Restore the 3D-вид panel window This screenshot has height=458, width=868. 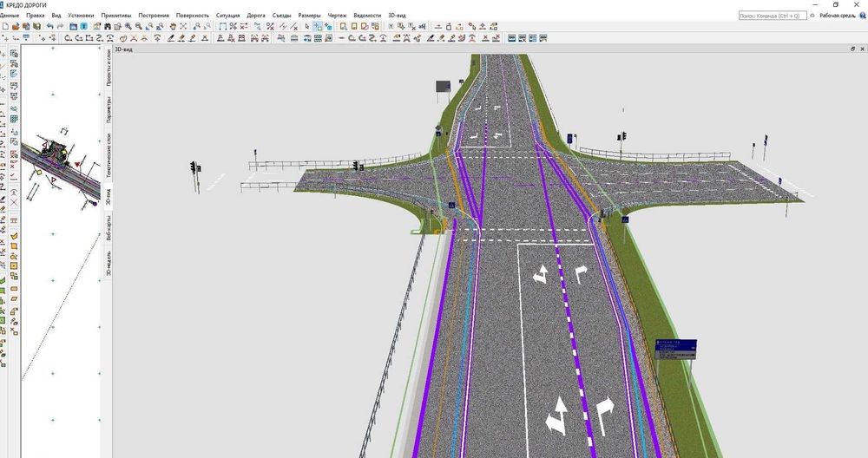[853, 49]
